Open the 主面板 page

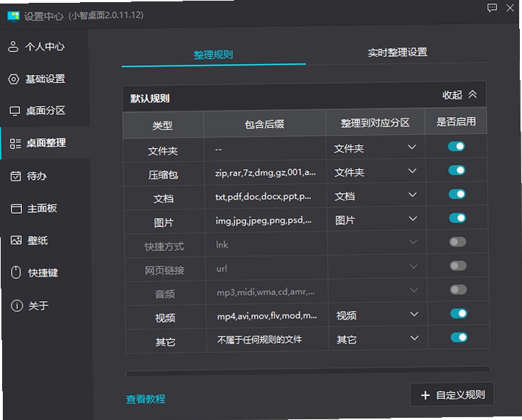pyautogui.click(x=46, y=209)
